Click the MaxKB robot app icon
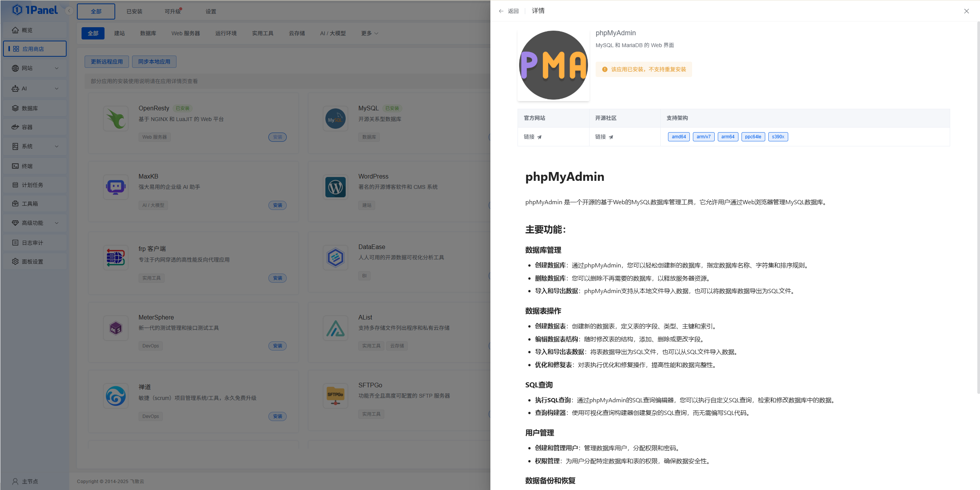 (x=116, y=187)
